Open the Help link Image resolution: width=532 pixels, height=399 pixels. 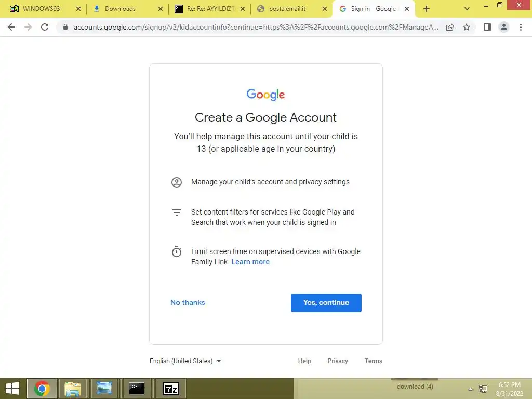304,361
